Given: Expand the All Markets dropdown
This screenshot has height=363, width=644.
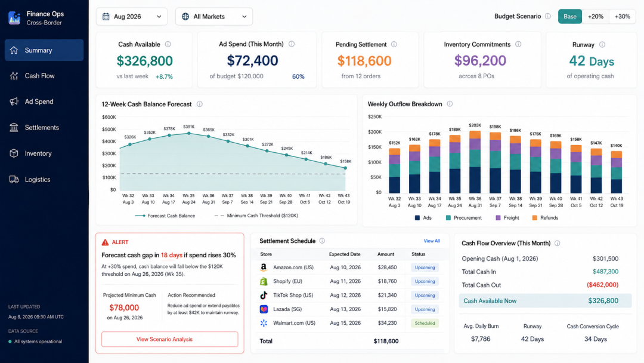Looking at the screenshot, I should (214, 17).
